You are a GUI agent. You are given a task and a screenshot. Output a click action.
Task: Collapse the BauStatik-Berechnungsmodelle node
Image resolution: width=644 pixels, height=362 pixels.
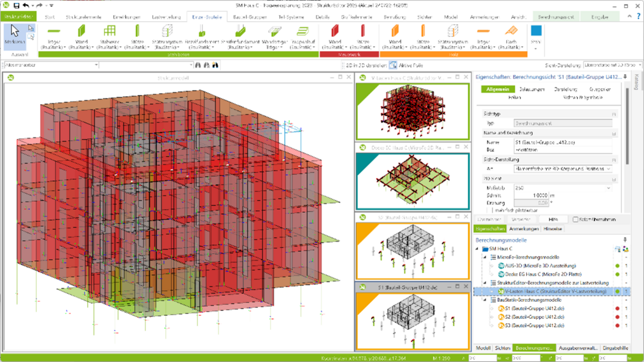click(x=485, y=300)
